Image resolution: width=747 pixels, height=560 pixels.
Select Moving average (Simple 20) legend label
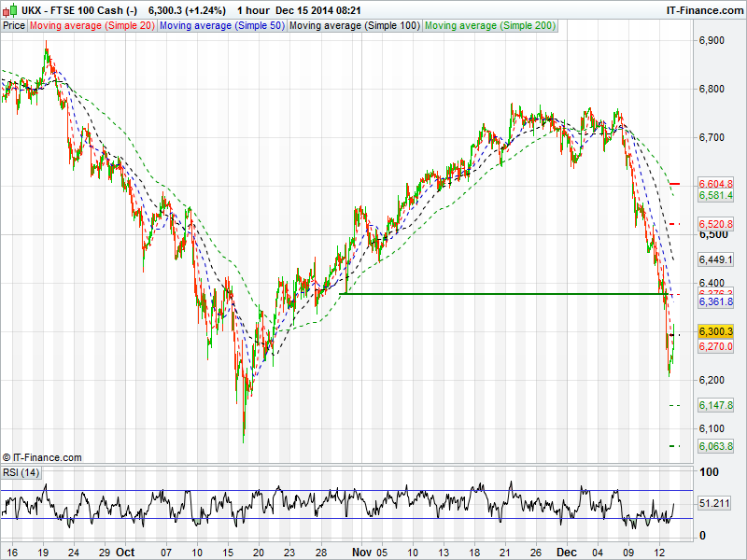[x=92, y=25]
